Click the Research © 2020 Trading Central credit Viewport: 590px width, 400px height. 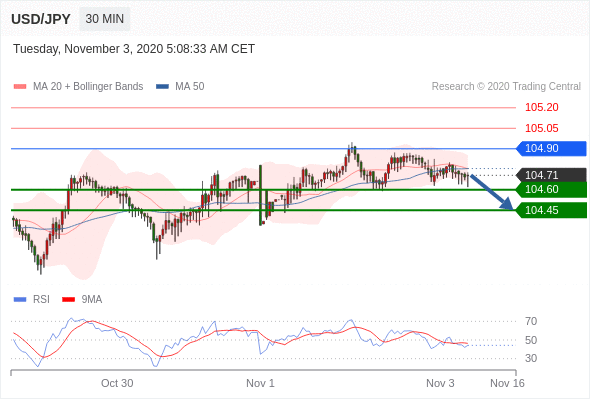[506, 87]
